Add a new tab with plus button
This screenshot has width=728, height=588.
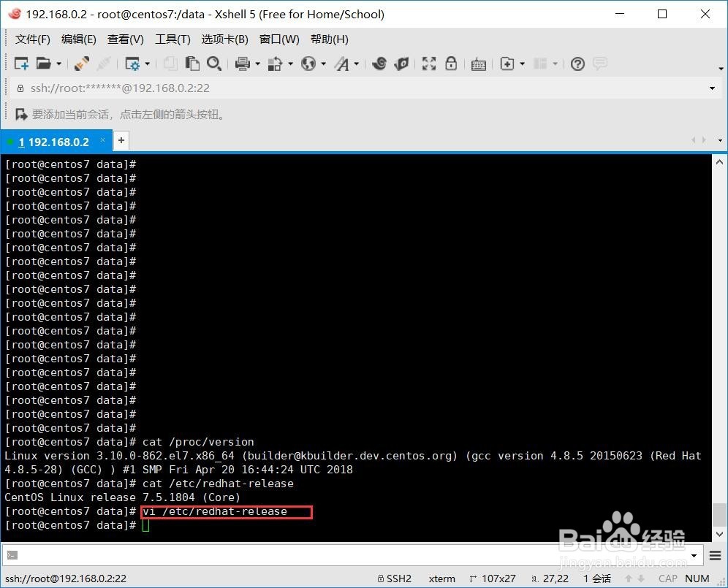click(121, 140)
